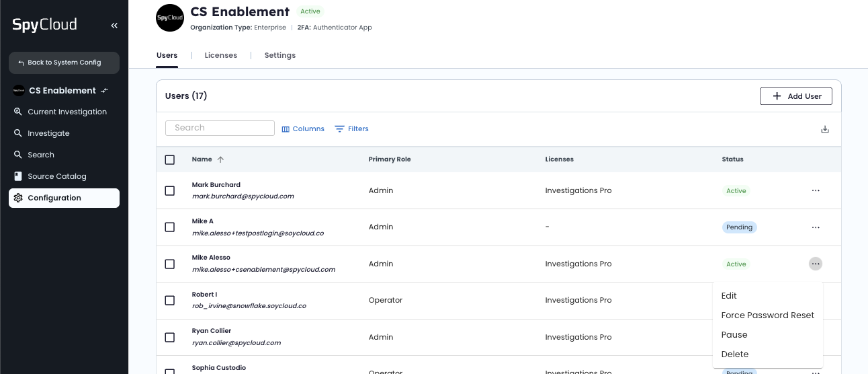This screenshot has width=868, height=374.
Task: Click the Search magnifier icon in the sidebar
Action: (x=18, y=155)
